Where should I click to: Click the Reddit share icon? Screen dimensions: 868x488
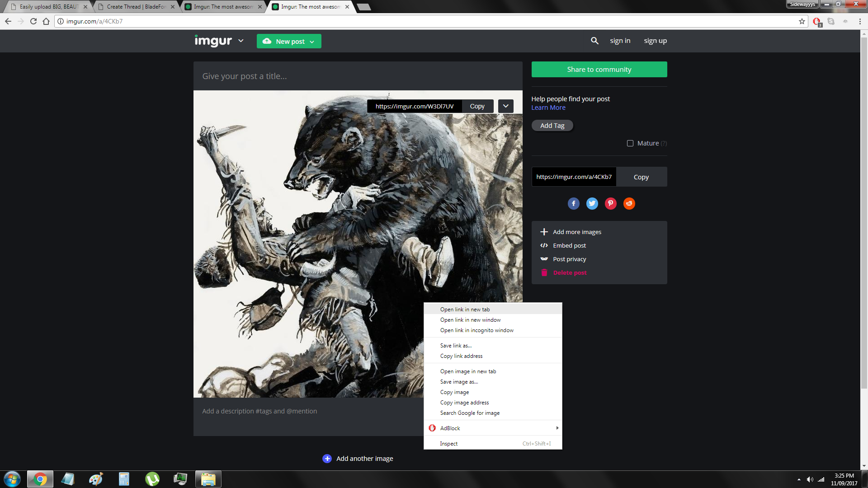(x=629, y=203)
